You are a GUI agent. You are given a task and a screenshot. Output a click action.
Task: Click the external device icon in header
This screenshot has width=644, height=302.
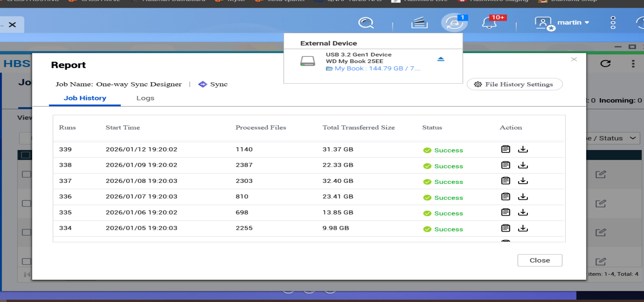[454, 23]
